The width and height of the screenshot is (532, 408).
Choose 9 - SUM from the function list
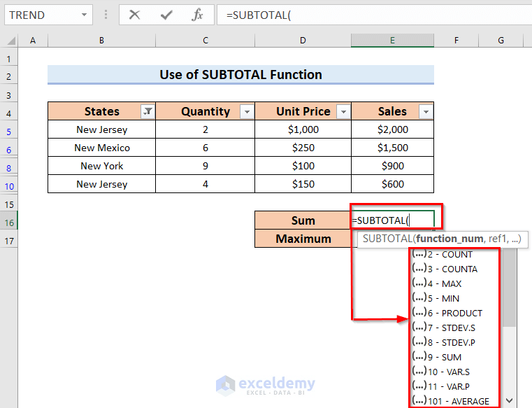454,357
